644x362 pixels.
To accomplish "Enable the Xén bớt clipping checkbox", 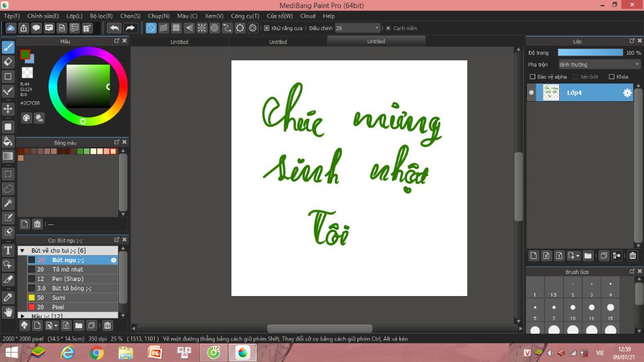I will click(575, 77).
